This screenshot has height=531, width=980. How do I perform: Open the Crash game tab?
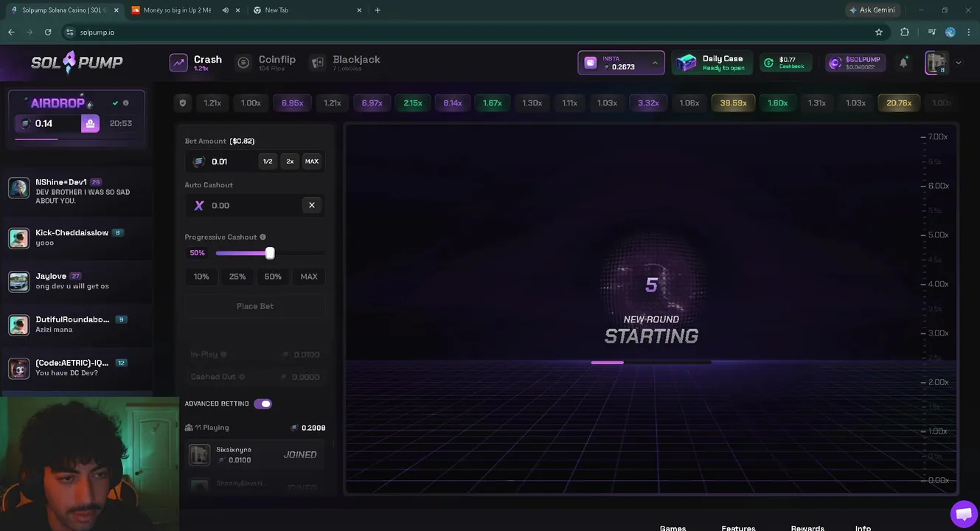tap(195, 63)
